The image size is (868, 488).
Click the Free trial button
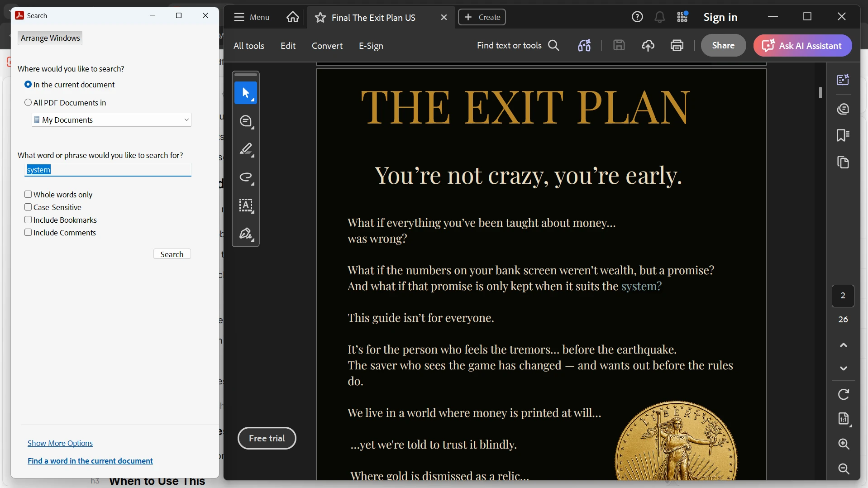267,438
